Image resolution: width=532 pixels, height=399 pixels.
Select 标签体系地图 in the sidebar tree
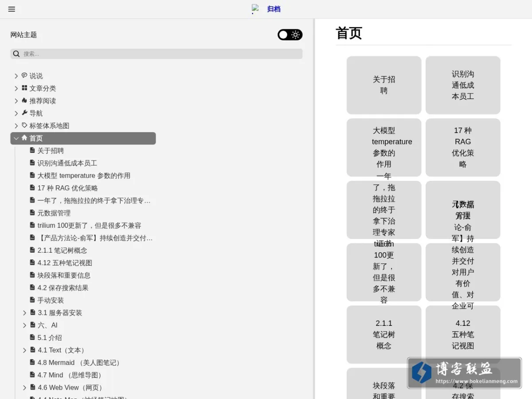pos(49,125)
